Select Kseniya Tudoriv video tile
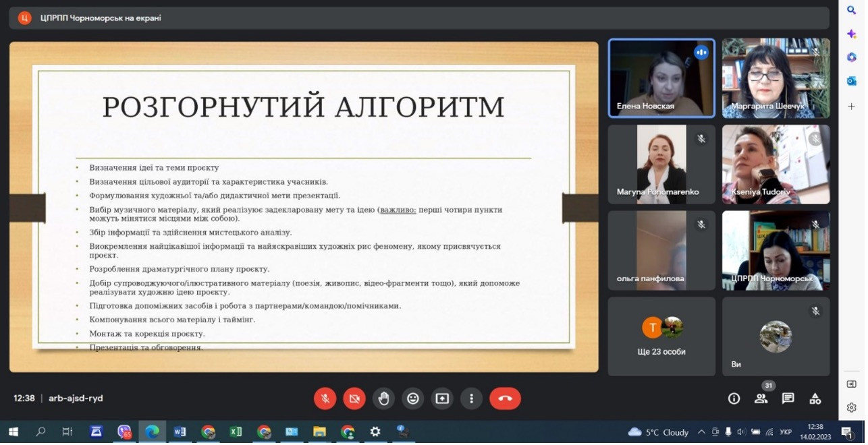This screenshot has width=868, height=445. coord(776,165)
